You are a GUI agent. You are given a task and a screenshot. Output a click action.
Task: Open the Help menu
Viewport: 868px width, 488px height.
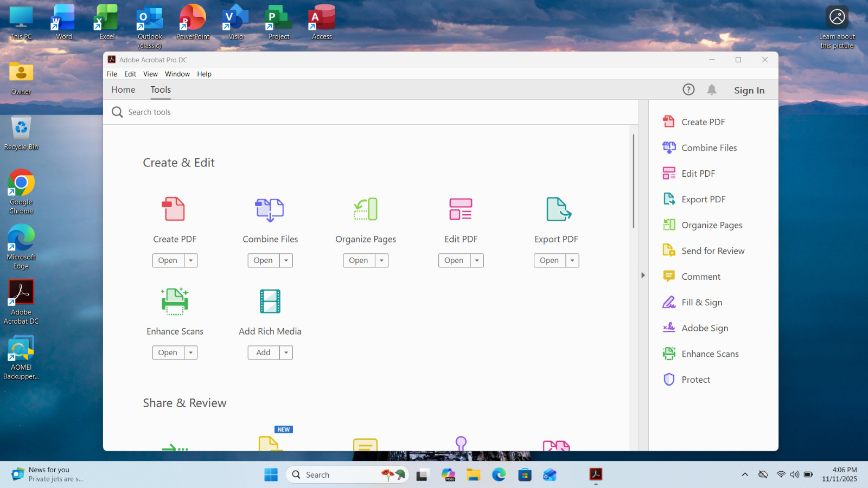coord(204,74)
